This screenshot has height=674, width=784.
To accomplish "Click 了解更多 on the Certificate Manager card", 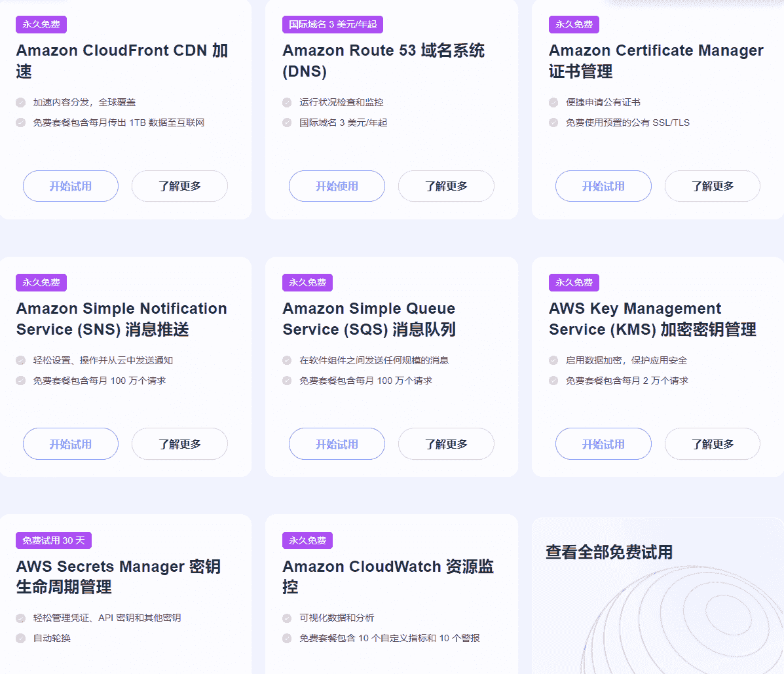I will click(712, 186).
